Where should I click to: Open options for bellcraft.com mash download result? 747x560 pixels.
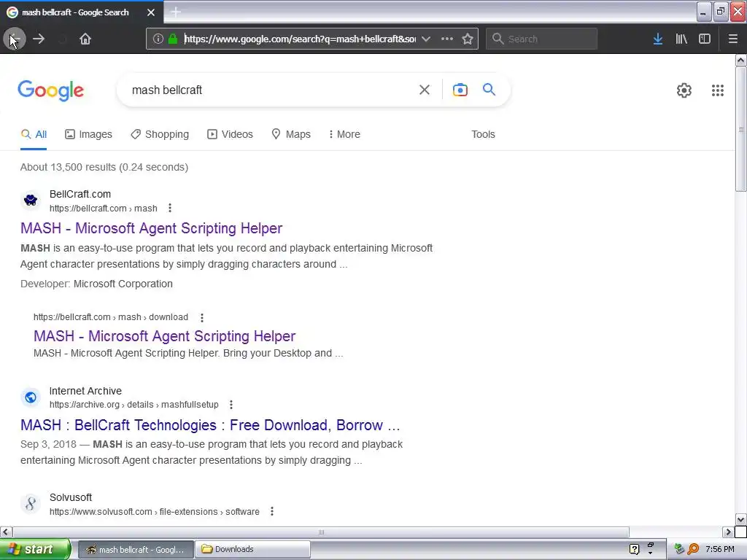(202, 318)
